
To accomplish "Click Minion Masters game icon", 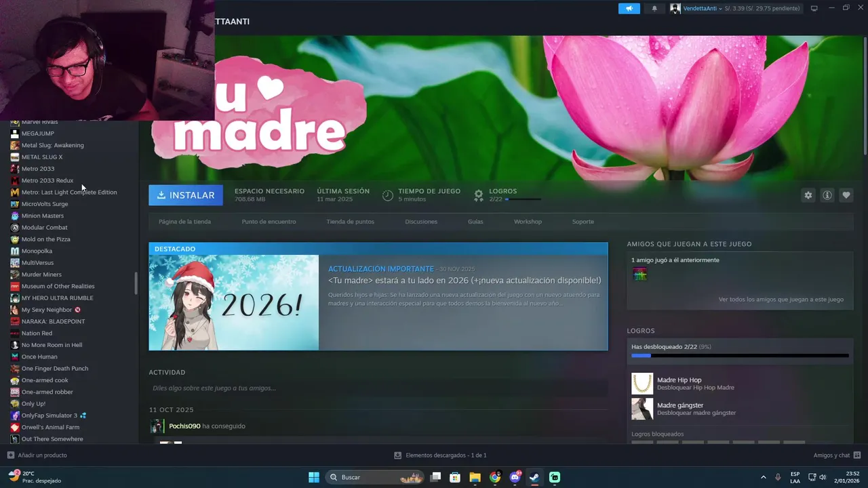I will (x=15, y=216).
